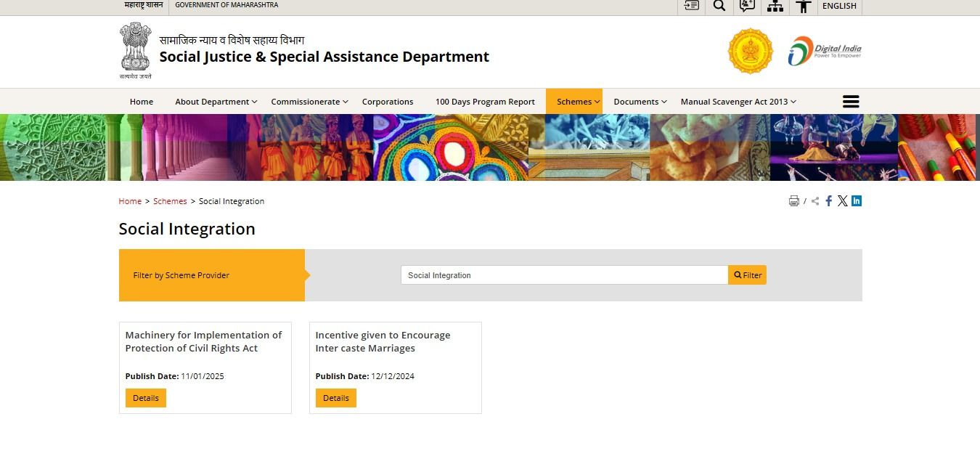Open Machinery for Implementation of Protection title

[x=204, y=341]
